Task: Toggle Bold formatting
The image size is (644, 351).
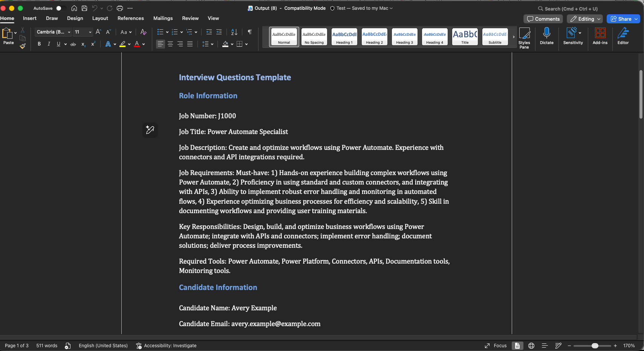Action: pos(39,44)
